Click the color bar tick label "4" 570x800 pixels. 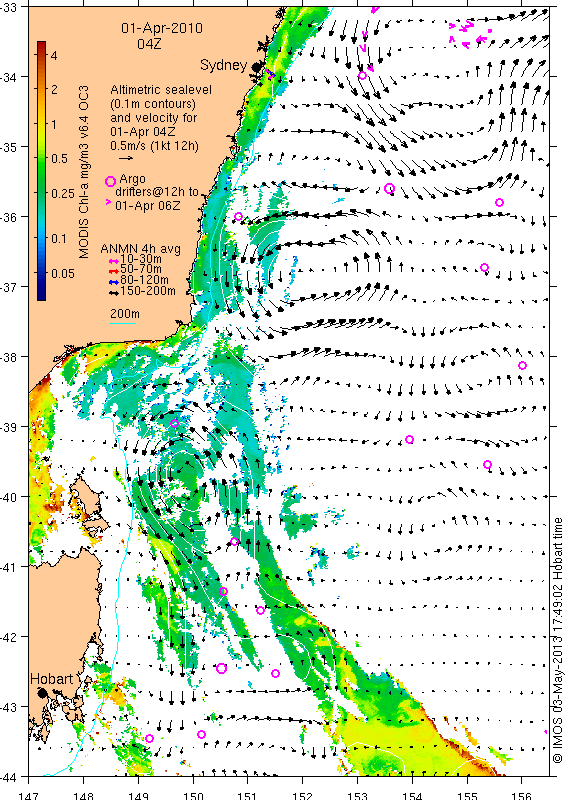tap(54, 55)
